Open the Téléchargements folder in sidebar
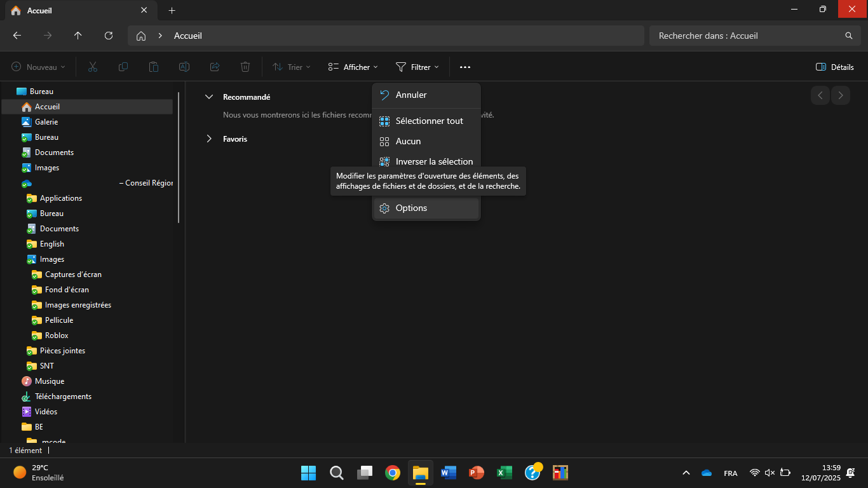868x488 pixels. [x=63, y=396]
